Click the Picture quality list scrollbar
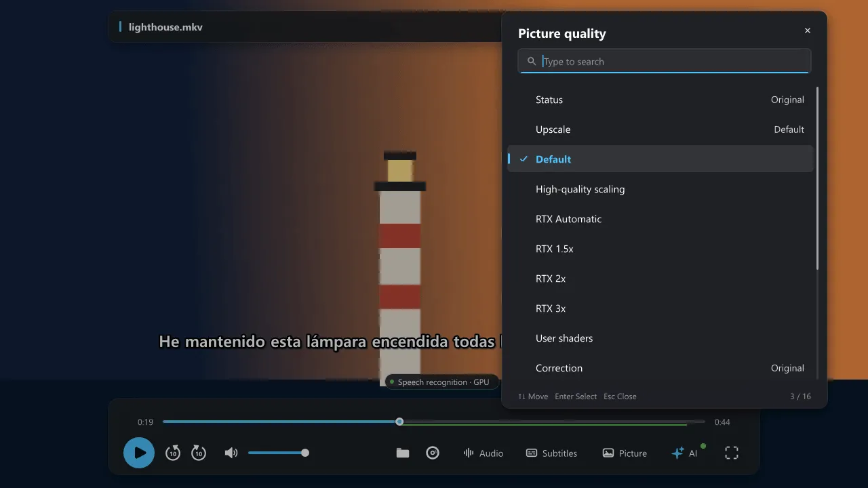Screen dimensions: 868x488 tap(817, 178)
